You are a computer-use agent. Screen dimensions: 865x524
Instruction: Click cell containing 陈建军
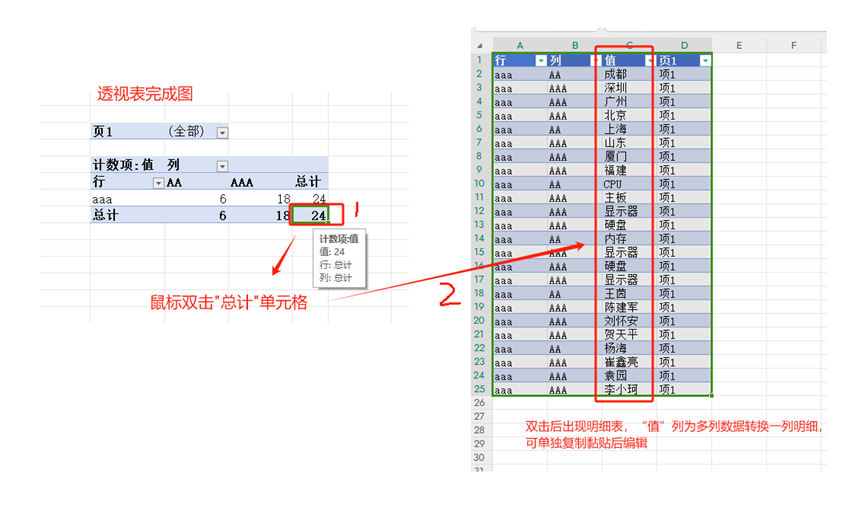pos(629,307)
